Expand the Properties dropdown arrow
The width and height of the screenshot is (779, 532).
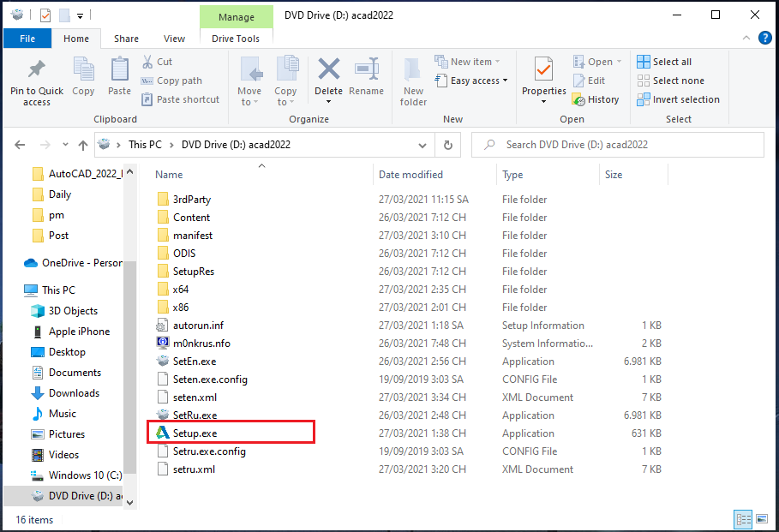[543, 102]
